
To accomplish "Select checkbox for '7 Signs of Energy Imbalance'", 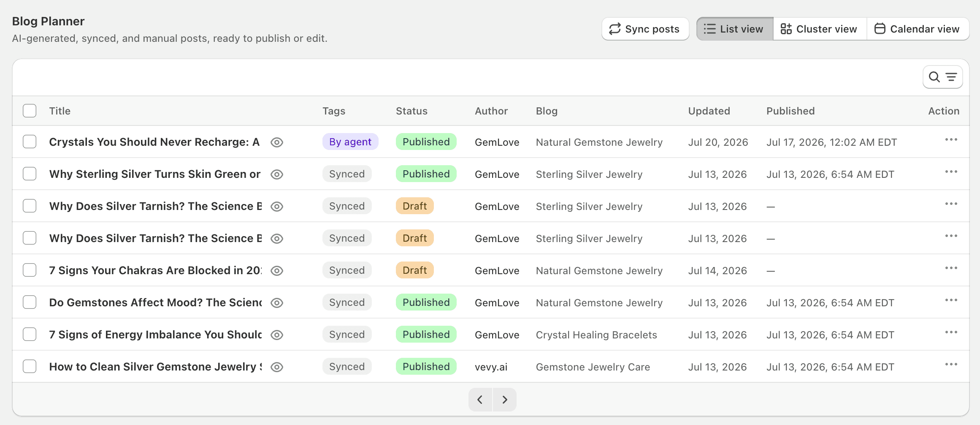I will [x=30, y=334].
